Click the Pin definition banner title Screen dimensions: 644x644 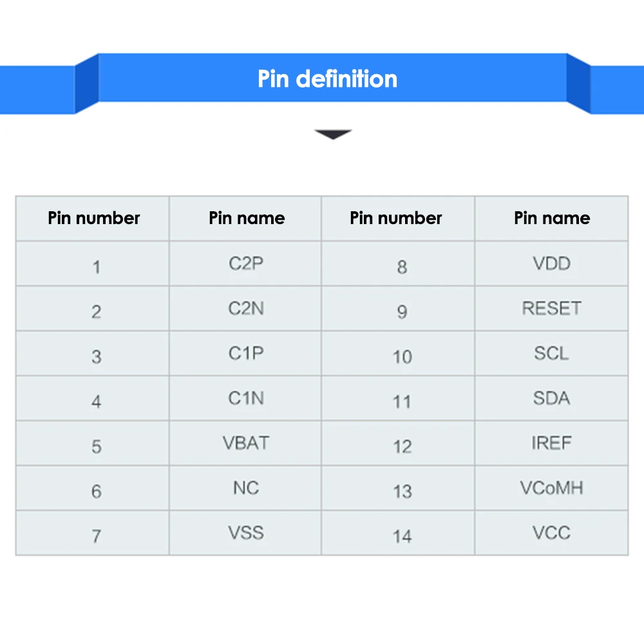pyautogui.click(x=327, y=79)
